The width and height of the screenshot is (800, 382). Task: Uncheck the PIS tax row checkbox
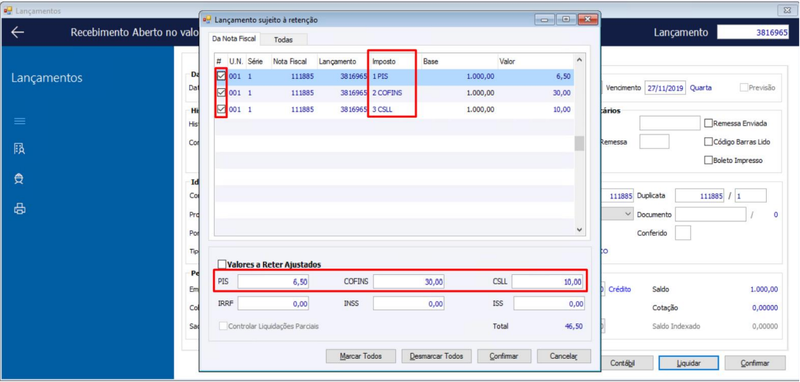(221, 76)
